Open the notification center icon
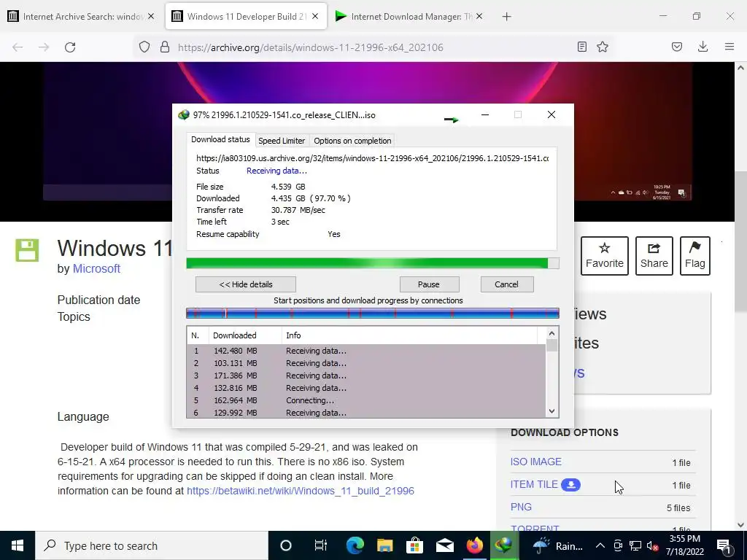Screen dimensions: 747x560 (x=723, y=545)
